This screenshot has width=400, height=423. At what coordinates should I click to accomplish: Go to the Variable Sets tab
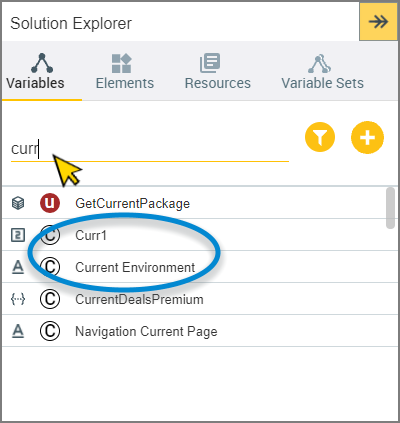click(322, 72)
